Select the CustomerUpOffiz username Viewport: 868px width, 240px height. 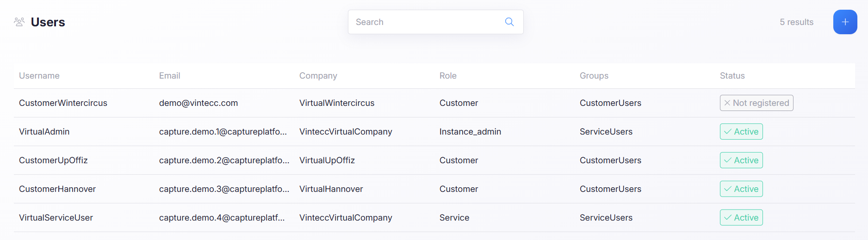(x=53, y=160)
